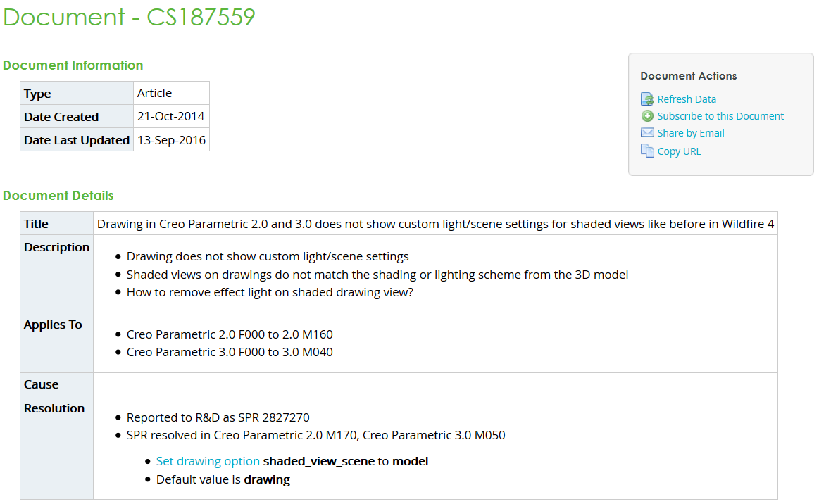Click bullet 'Drawing does not show custom light/scene settings'
The height and width of the screenshot is (504, 819).
click(268, 256)
